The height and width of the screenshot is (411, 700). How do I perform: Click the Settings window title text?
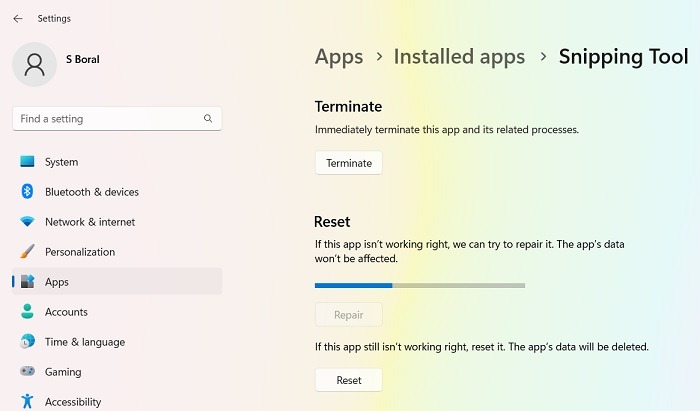[x=54, y=18]
